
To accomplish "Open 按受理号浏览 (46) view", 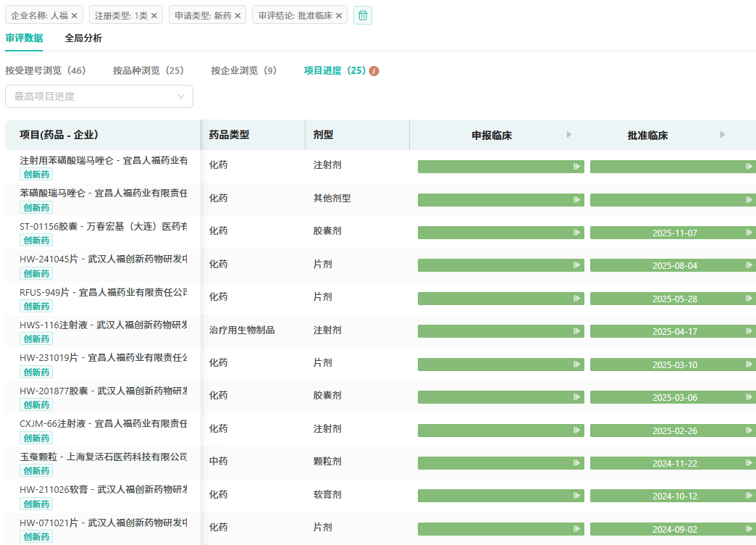I will point(46,71).
